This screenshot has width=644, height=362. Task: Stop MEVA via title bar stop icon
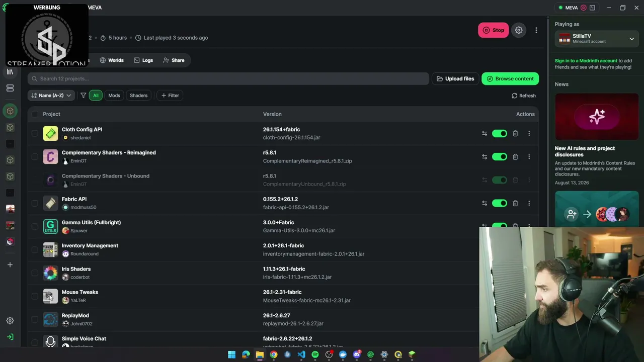(x=584, y=8)
